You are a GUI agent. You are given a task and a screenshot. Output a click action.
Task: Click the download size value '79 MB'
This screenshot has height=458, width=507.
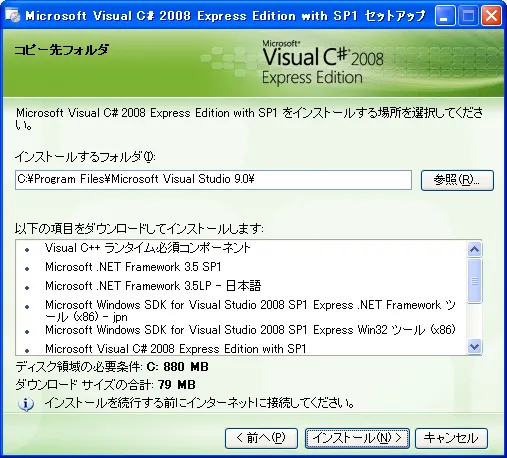(177, 385)
